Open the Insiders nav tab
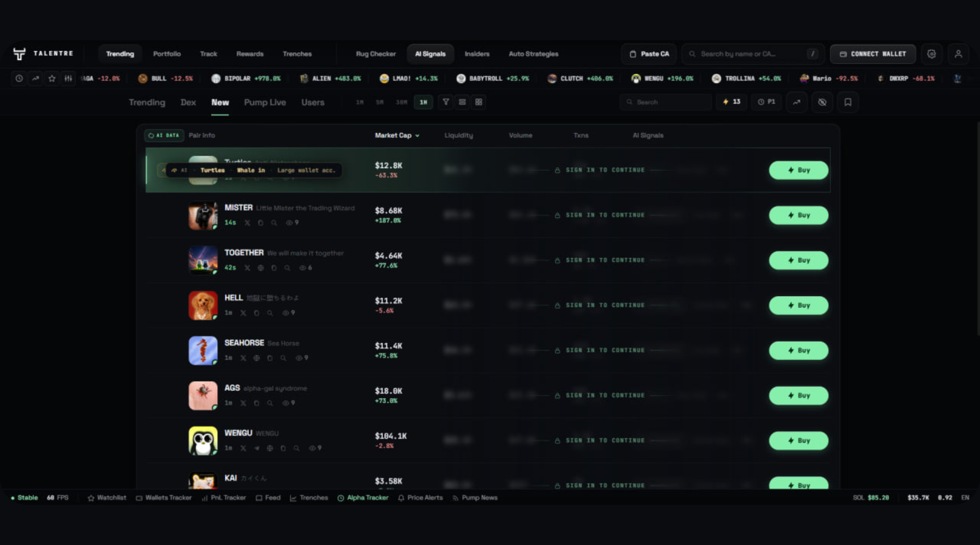This screenshot has height=545, width=980. 477,54
